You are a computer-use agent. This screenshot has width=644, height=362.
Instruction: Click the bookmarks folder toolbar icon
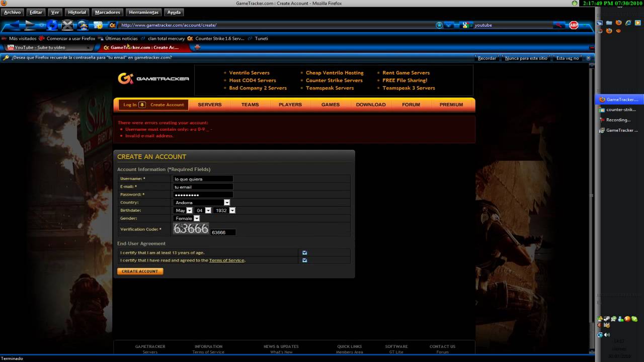click(x=99, y=25)
